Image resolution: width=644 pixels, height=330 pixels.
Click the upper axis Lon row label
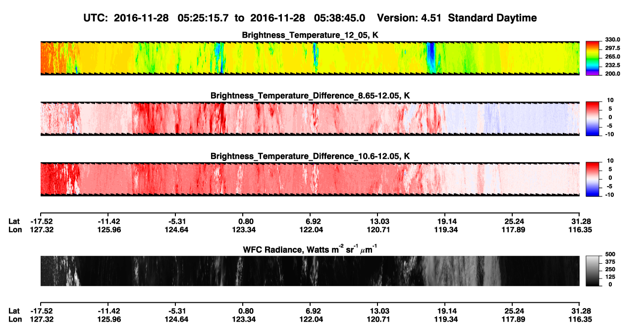pos(15,230)
